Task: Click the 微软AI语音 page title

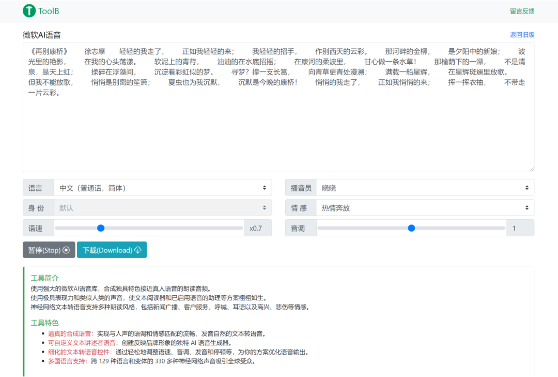Action: [x=42, y=35]
